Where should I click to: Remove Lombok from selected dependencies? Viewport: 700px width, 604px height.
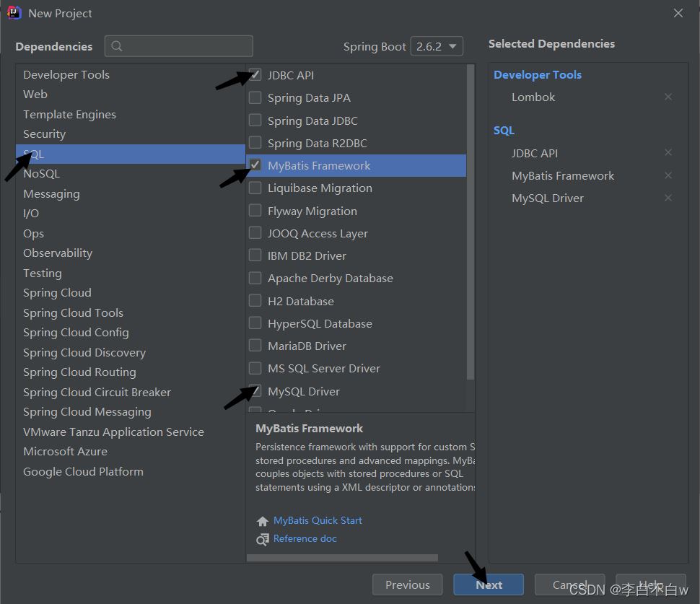pyautogui.click(x=668, y=97)
